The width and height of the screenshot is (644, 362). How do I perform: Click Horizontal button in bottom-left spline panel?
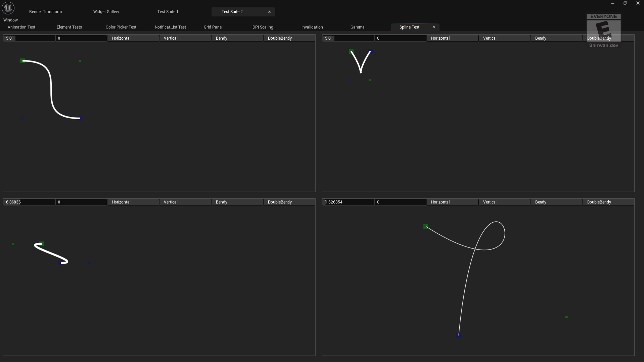point(133,202)
